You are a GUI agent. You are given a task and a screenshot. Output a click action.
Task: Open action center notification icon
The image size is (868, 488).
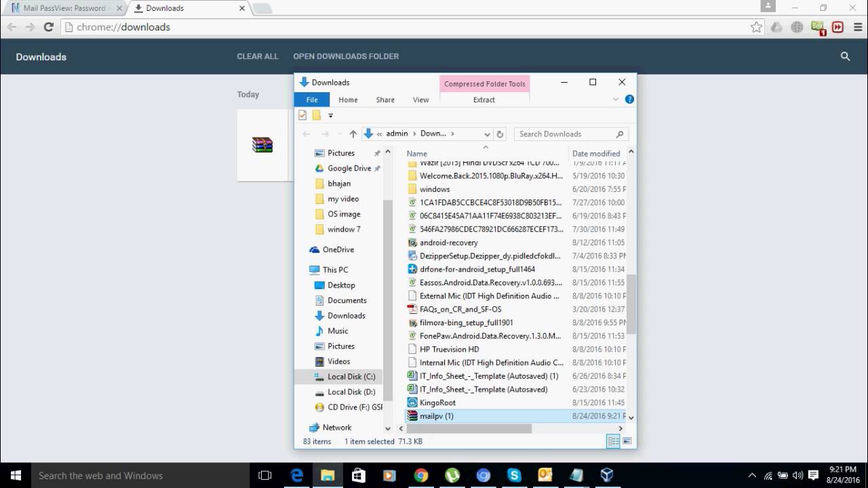click(814, 475)
